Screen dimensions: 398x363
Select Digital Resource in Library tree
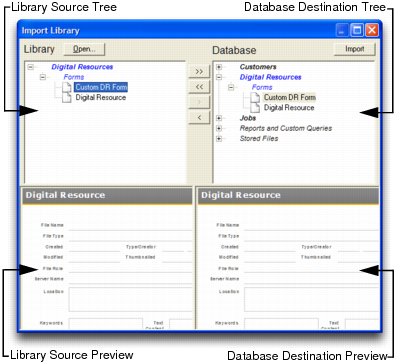pos(101,98)
